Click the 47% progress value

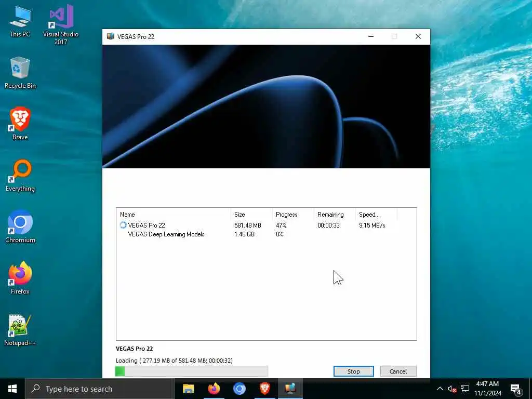[x=281, y=225]
